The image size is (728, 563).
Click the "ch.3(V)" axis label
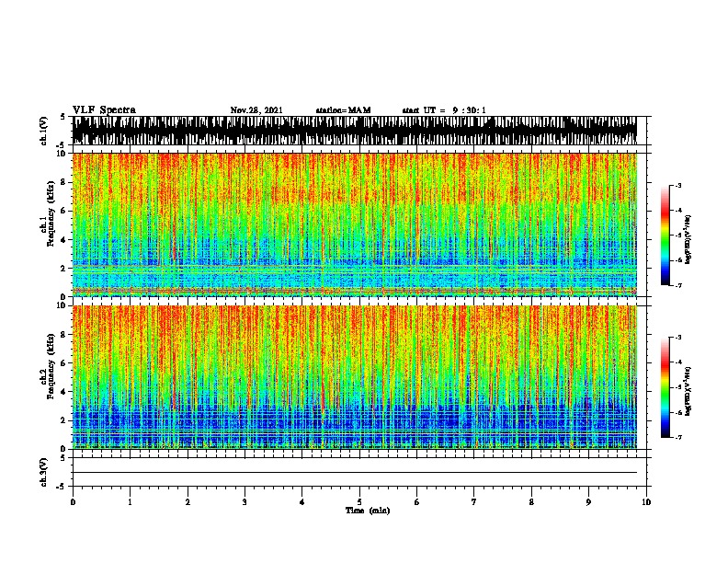click(44, 472)
